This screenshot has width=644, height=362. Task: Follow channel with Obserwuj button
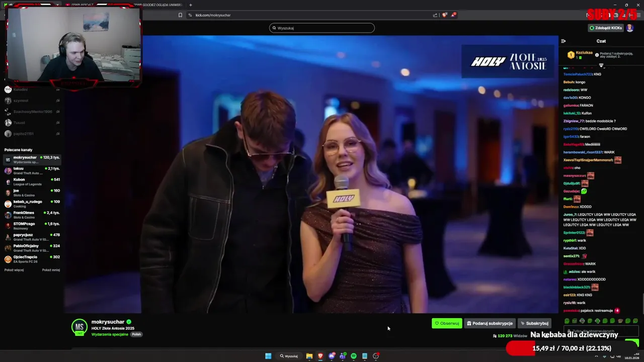pyautogui.click(x=447, y=323)
